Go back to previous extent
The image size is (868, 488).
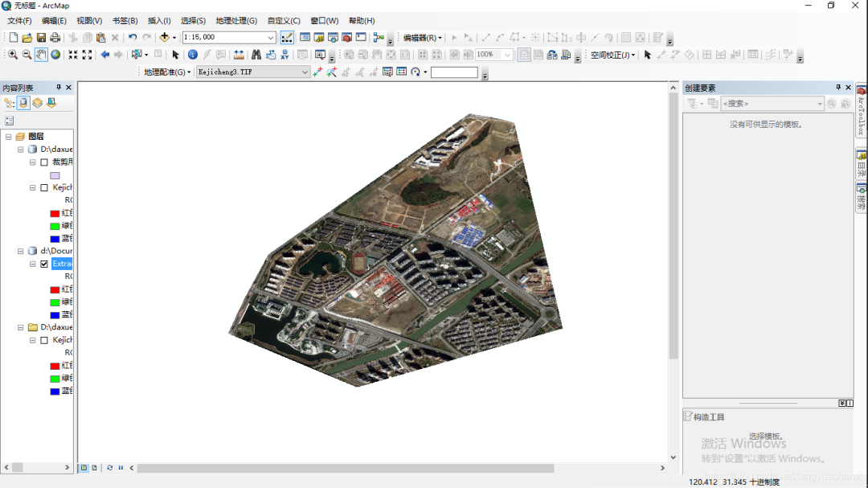(104, 55)
